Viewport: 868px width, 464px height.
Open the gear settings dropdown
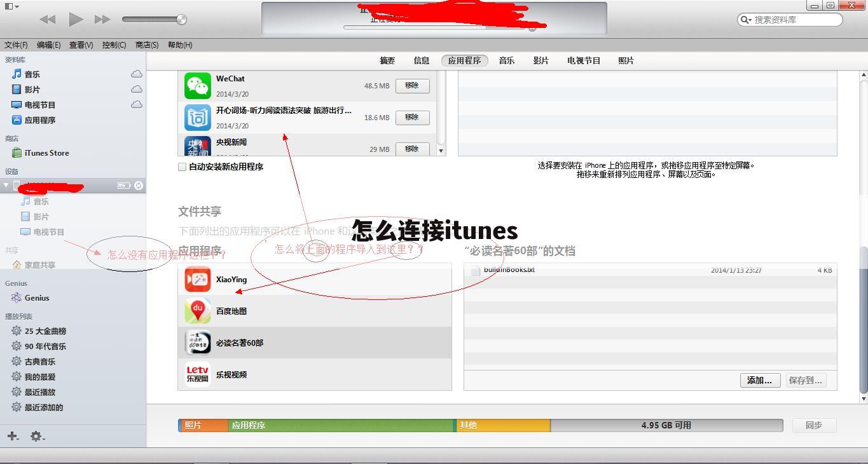(x=38, y=436)
